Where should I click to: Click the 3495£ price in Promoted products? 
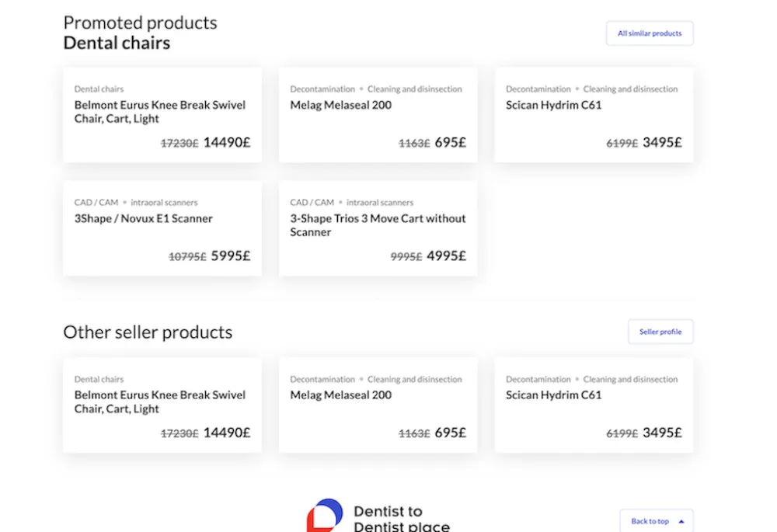click(x=663, y=143)
